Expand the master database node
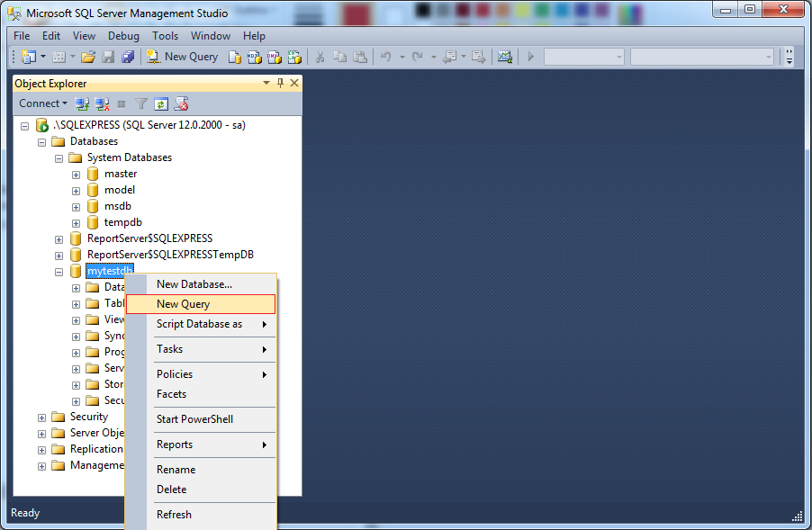 pyautogui.click(x=76, y=175)
